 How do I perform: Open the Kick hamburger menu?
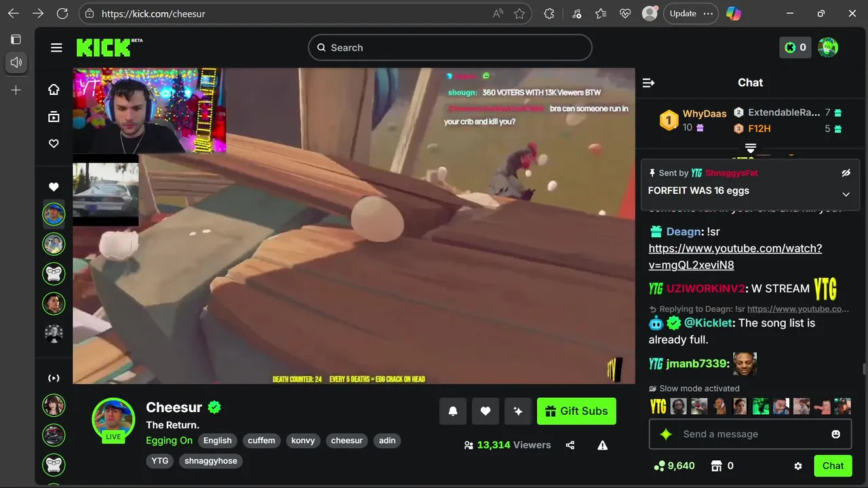coord(56,47)
